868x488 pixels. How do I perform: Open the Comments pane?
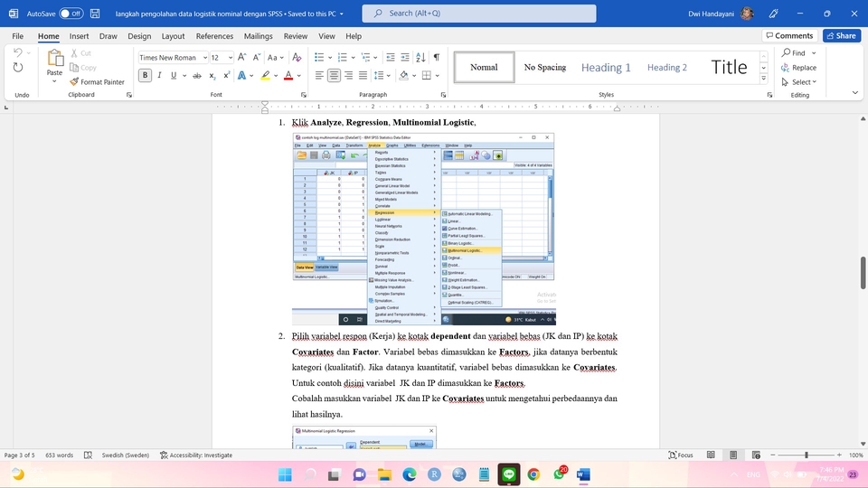[790, 35]
